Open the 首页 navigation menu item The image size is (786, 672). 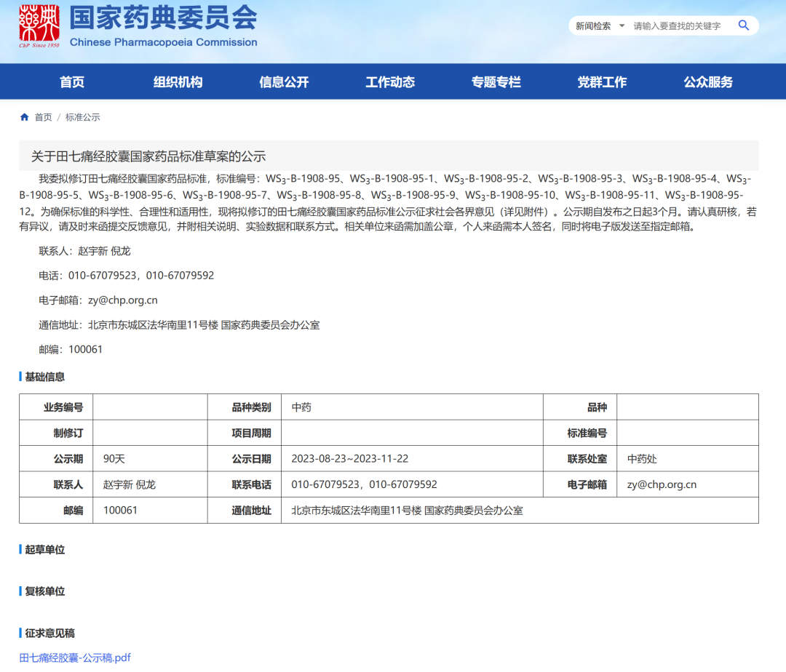coord(72,81)
